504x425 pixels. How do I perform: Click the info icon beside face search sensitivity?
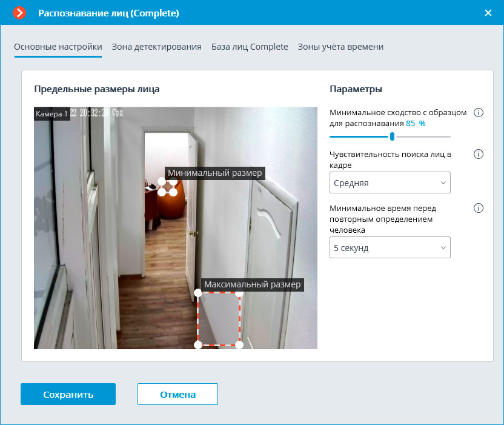pyautogui.click(x=478, y=154)
